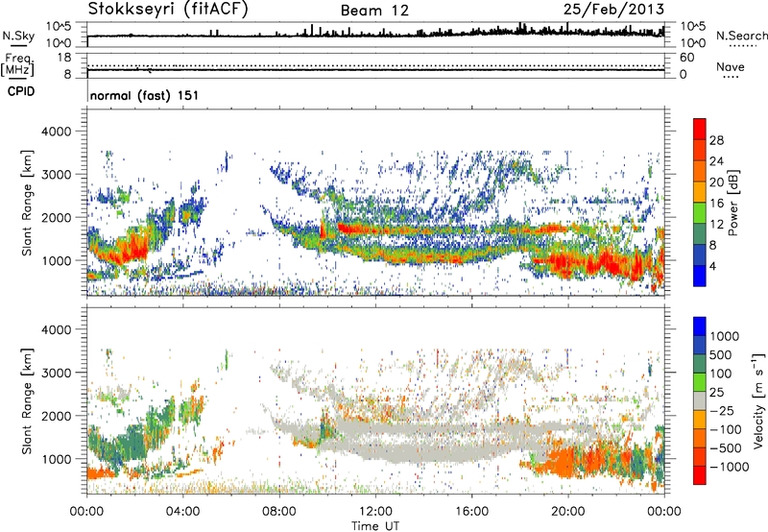Select '1000' range tick on the velocity panel

coord(56,459)
